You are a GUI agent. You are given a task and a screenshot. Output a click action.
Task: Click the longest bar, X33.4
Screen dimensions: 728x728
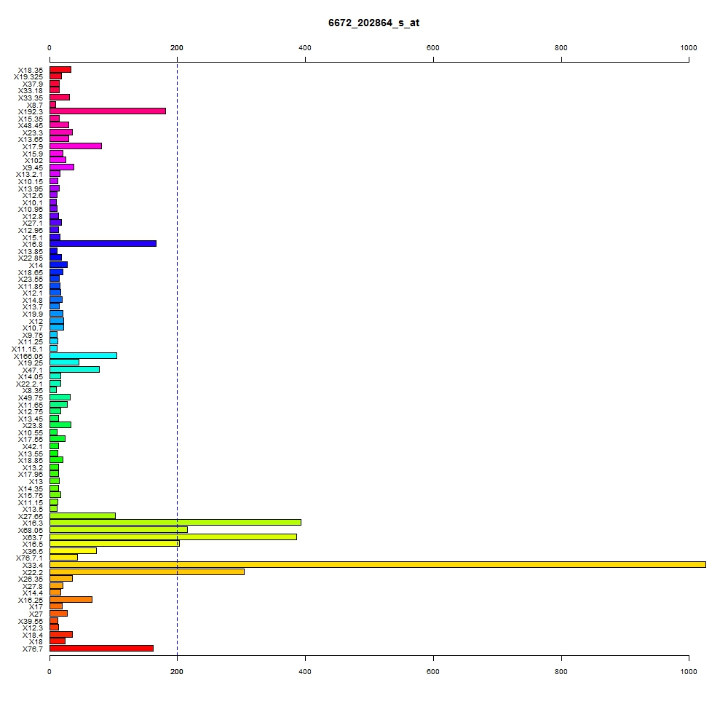[378, 565]
